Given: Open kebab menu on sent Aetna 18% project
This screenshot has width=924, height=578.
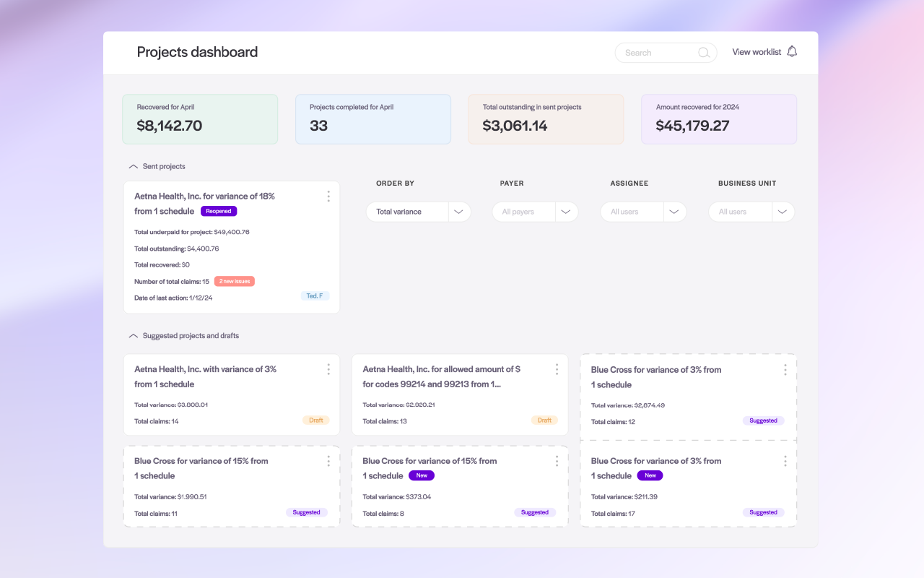Looking at the screenshot, I should point(328,197).
